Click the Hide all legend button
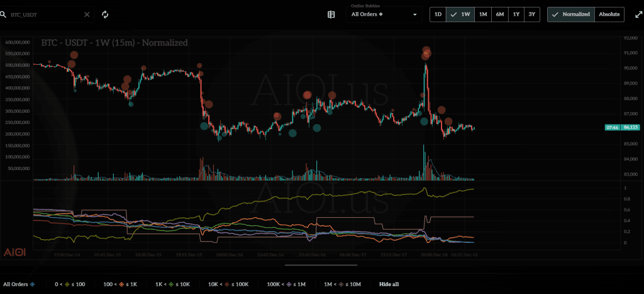This screenshot has height=294, width=644. coord(389,284)
